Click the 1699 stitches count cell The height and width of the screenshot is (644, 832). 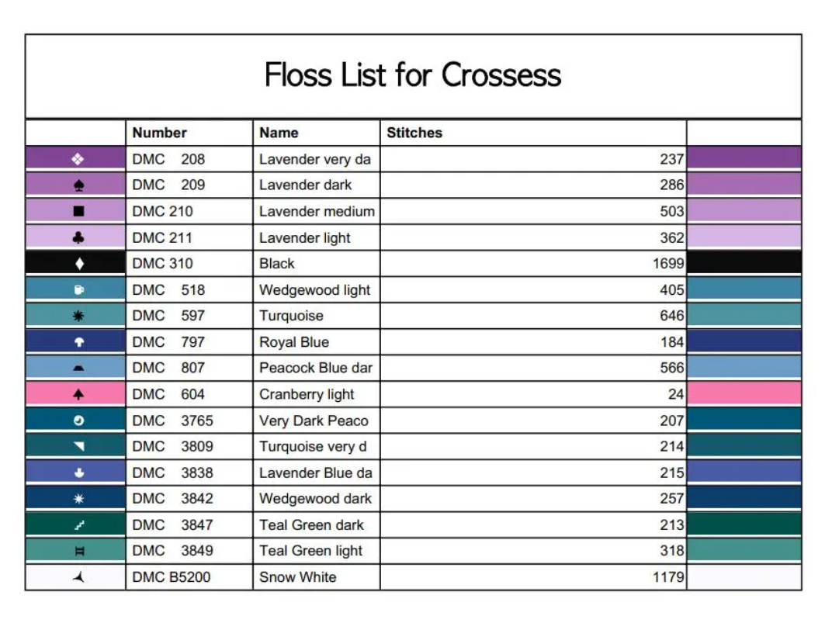[x=667, y=264]
